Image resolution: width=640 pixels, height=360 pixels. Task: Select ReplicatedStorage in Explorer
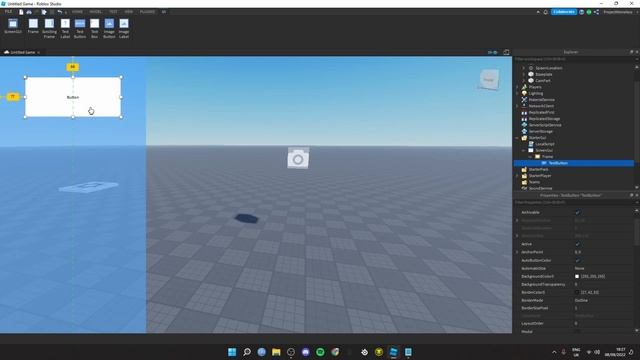pyautogui.click(x=544, y=119)
